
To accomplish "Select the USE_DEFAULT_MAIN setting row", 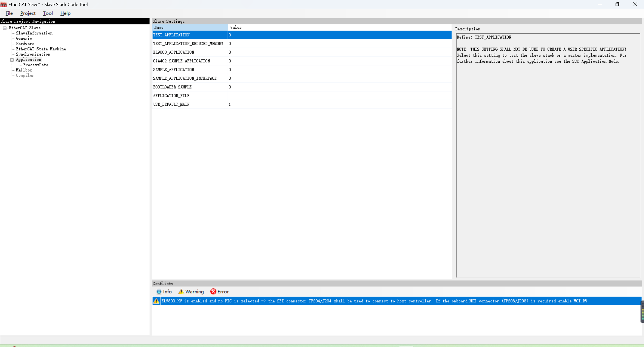I will tap(171, 104).
